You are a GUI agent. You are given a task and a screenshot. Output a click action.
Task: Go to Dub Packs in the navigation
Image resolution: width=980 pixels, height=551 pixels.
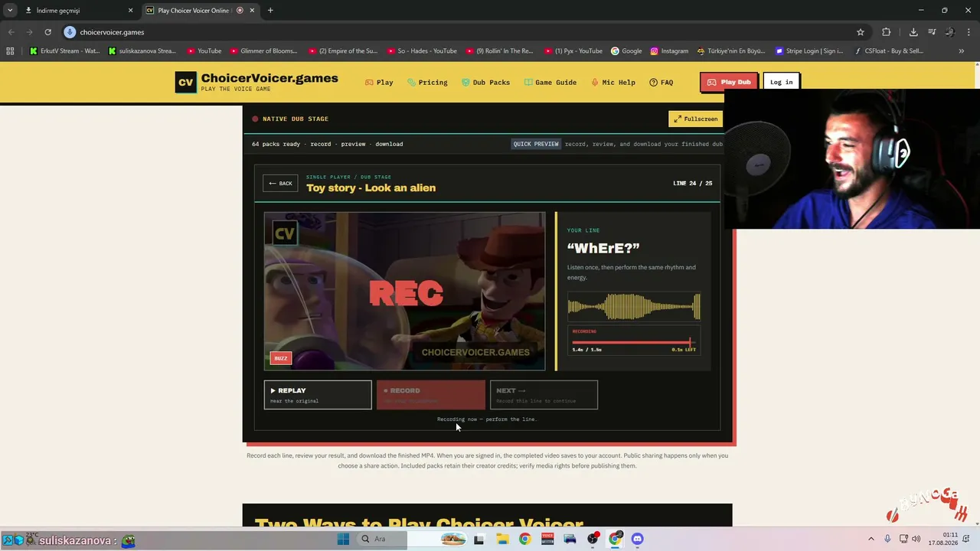click(485, 82)
